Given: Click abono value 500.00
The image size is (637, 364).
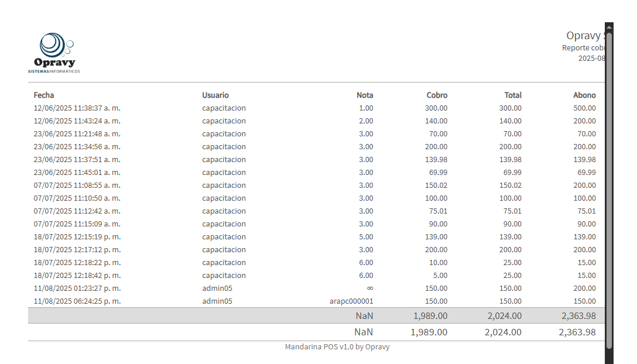Looking at the screenshot, I should (x=584, y=108).
